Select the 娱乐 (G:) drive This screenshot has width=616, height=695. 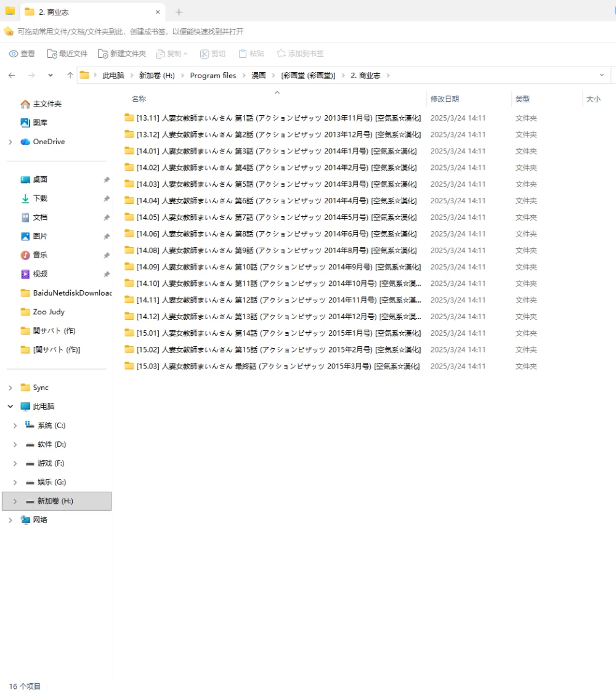[x=46, y=482]
